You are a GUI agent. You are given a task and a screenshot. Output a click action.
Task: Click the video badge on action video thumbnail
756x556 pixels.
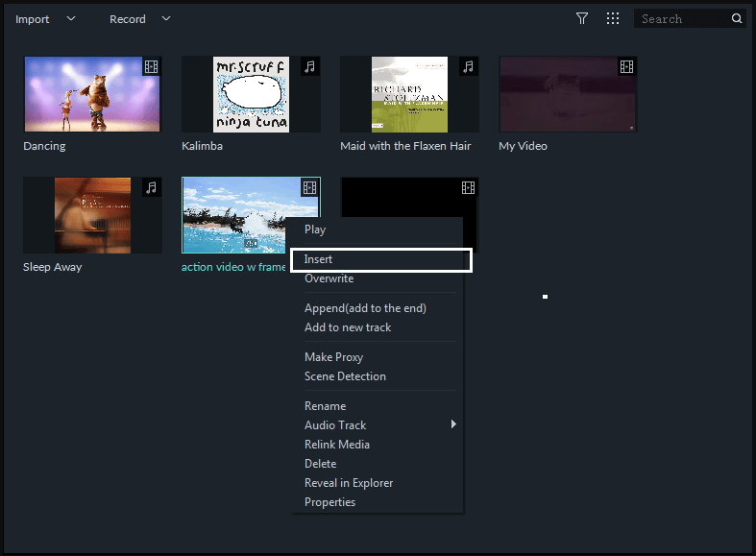click(x=309, y=187)
